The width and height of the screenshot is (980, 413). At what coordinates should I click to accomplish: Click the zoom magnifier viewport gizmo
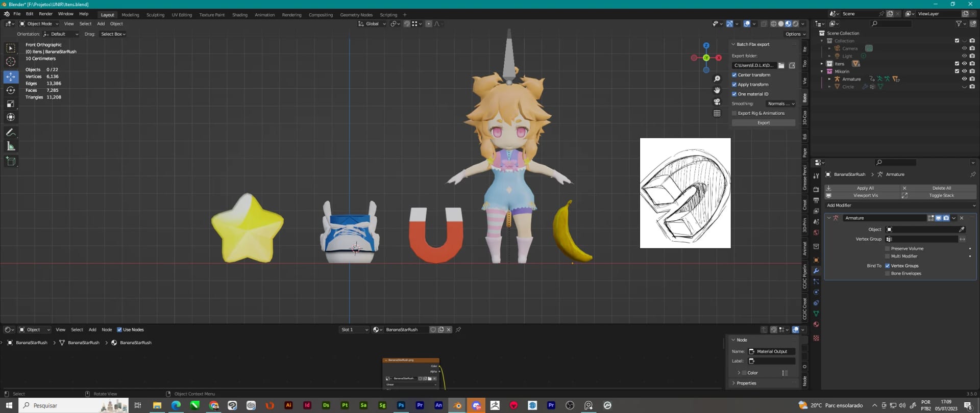[x=717, y=79]
